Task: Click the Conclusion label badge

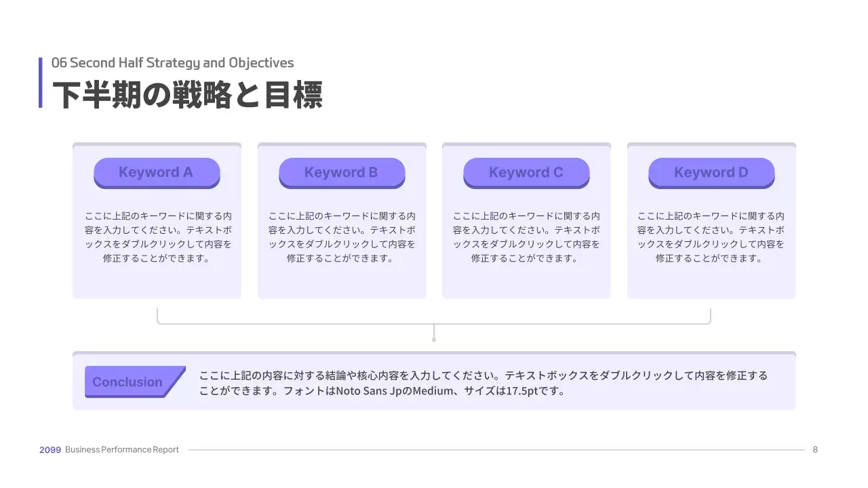Action: [129, 382]
